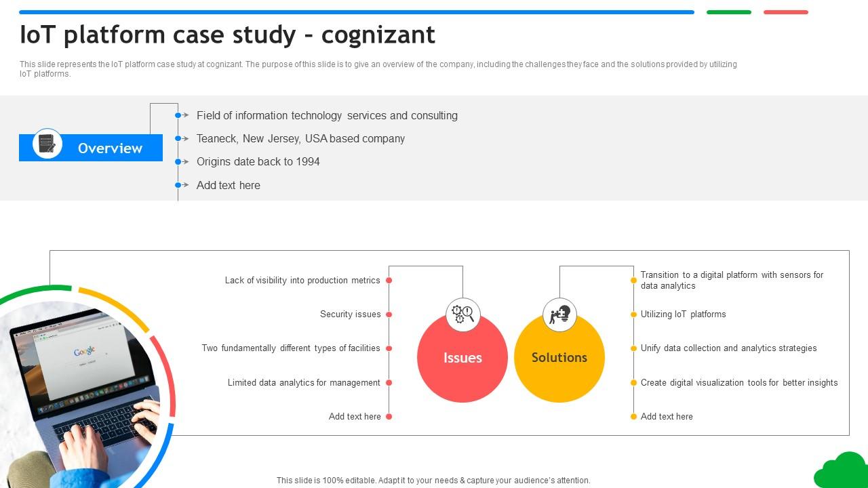The height and width of the screenshot is (488, 868).
Task: Click the yellow Solutions circle
Action: tap(559, 358)
